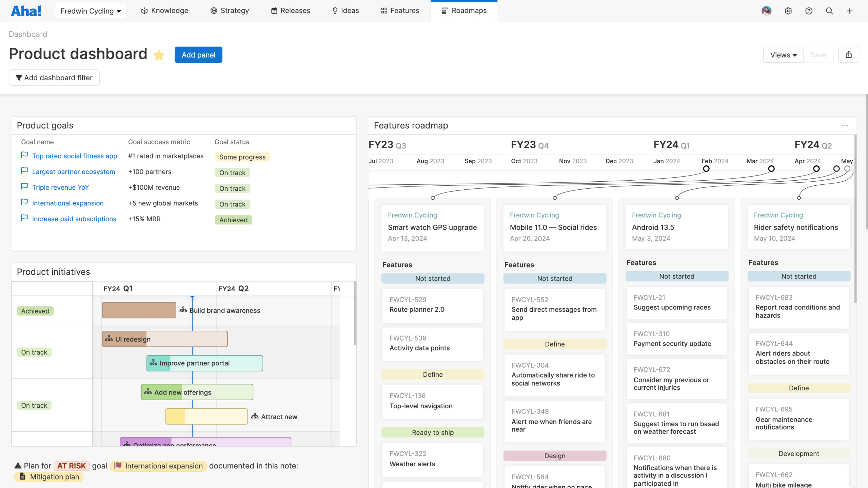
Task: Click the help question mark icon
Action: [x=809, y=11]
